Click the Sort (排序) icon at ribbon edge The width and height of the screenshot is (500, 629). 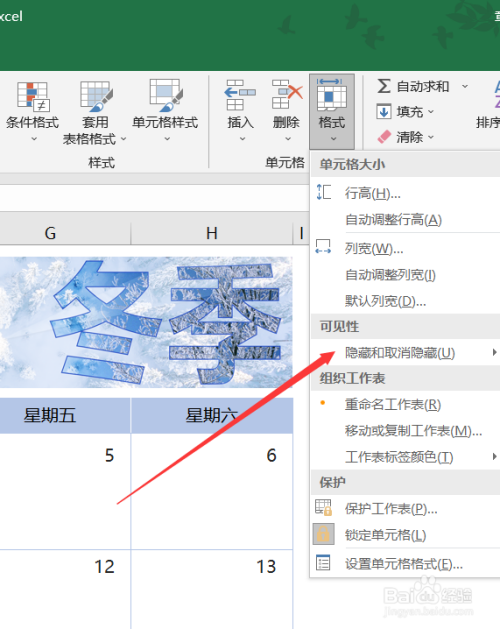(497, 94)
